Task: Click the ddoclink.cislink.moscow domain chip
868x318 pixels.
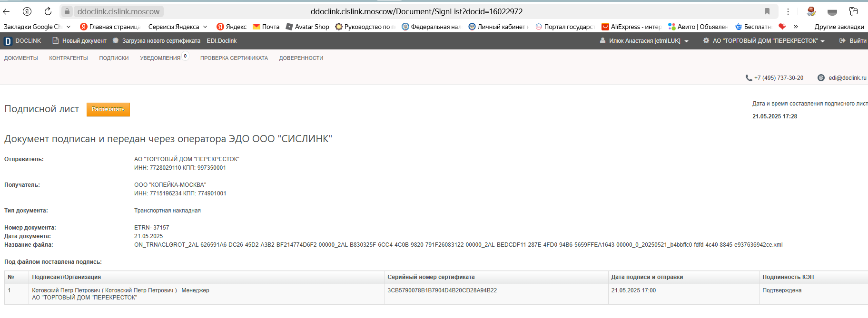Action: (118, 11)
